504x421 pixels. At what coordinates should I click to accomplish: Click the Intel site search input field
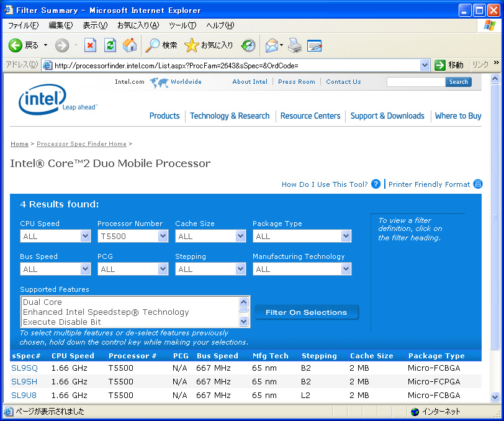(416, 82)
